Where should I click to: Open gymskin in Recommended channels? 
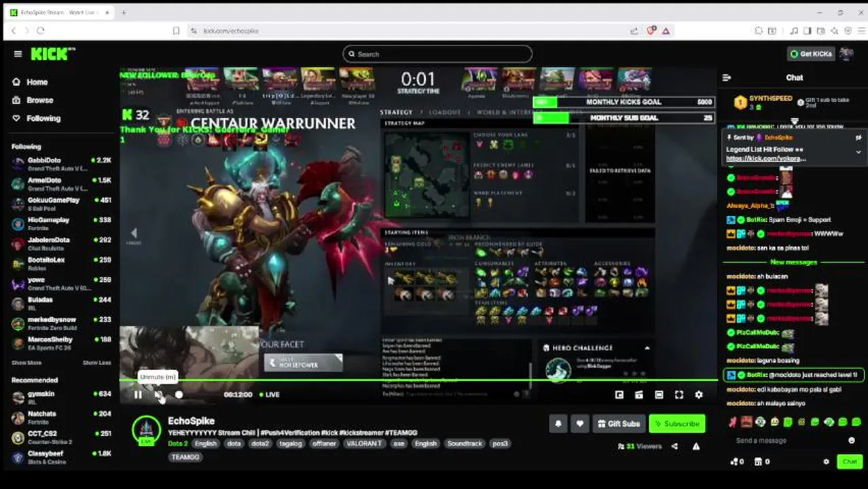pos(61,397)
